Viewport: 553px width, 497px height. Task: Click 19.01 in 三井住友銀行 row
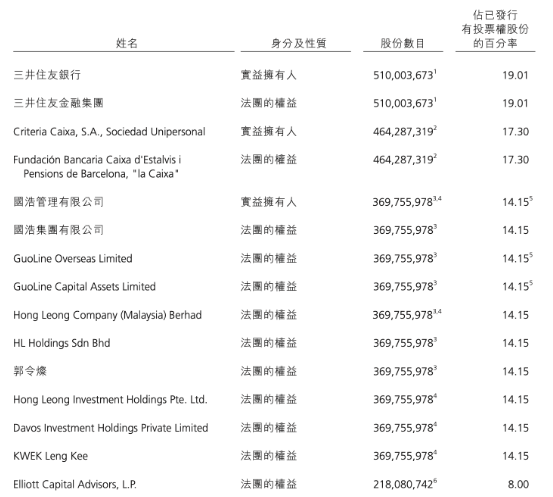pos(516,75)
